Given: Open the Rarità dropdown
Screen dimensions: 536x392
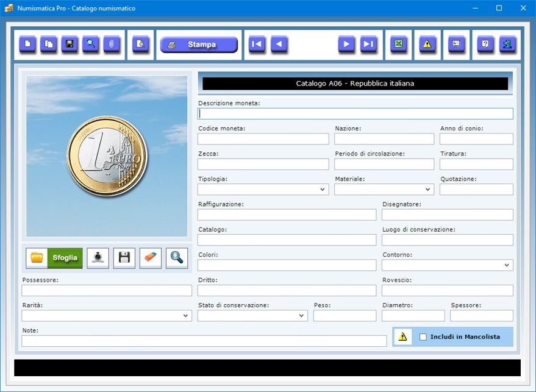Looking at the screenshot, I should pyautogui.click(x=185, y=316).
